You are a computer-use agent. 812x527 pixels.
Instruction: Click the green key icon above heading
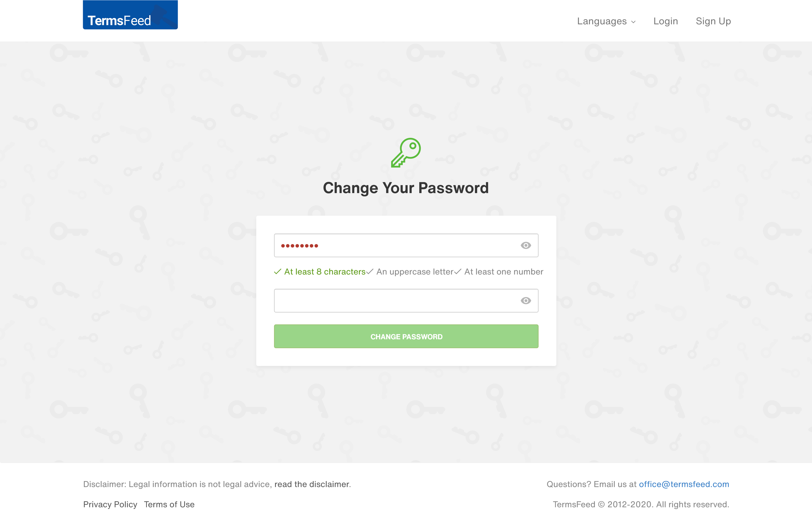click(406, 153)
